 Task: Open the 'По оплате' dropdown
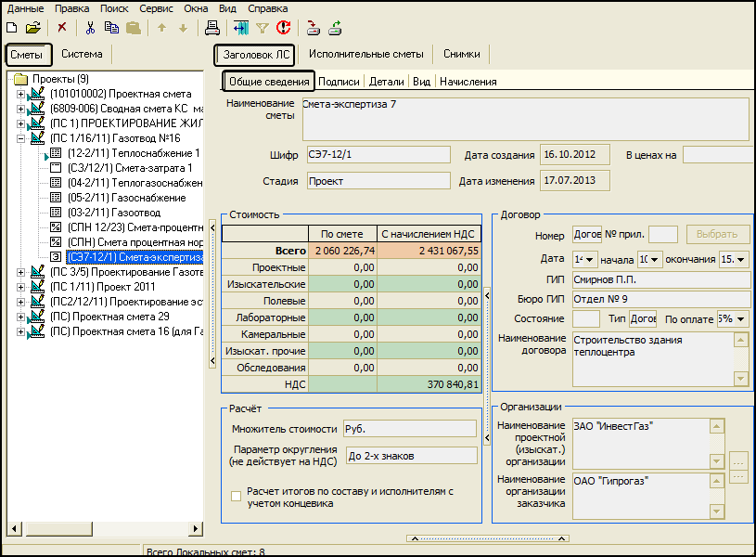[741, 319]
